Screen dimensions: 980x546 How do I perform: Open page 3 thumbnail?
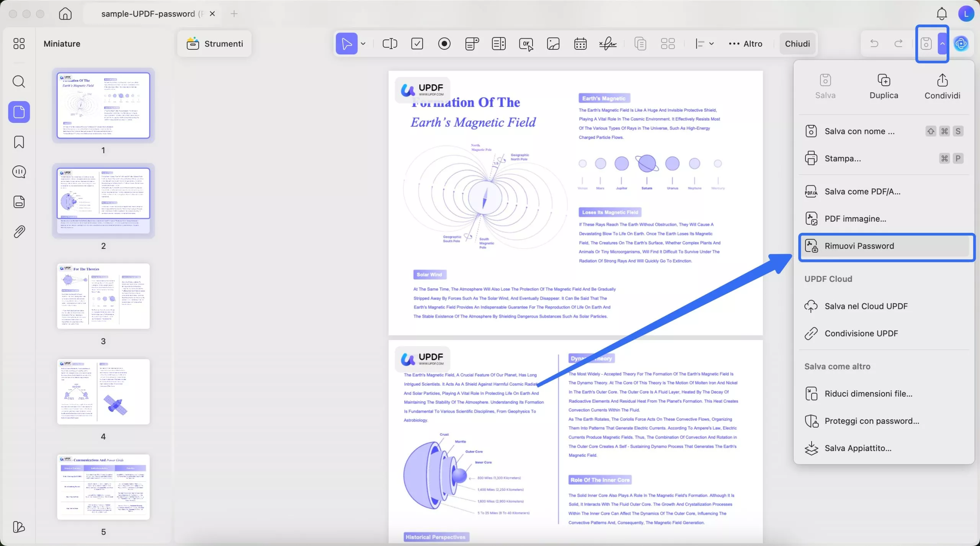pyautogui.click(x=103, y=296)
